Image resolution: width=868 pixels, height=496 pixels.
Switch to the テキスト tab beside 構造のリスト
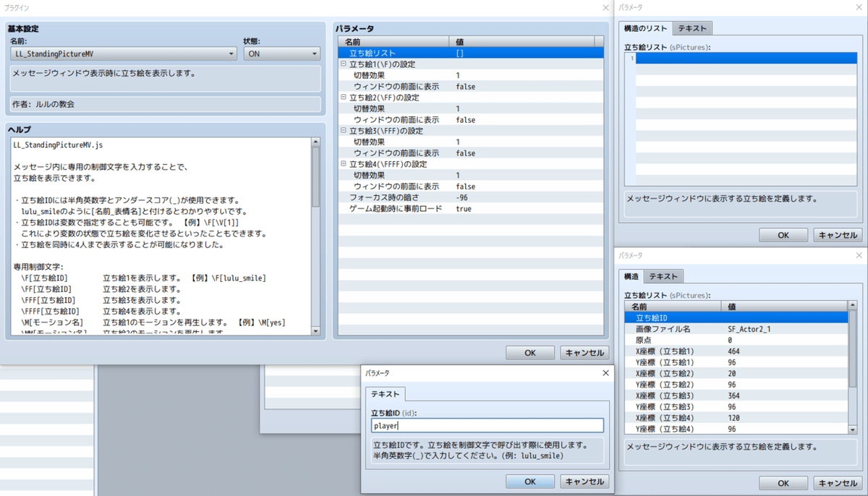(692, 28)
